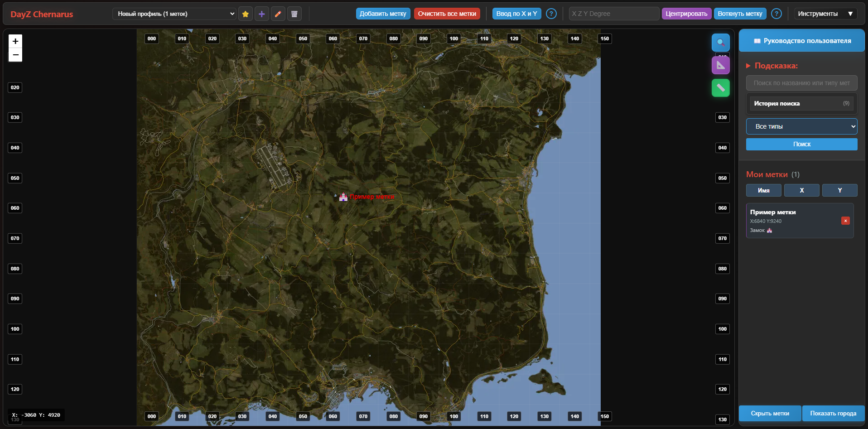Click the pencil edit profile icon
The height and width of the screenshot is (429, 868).
pos(278,14)
